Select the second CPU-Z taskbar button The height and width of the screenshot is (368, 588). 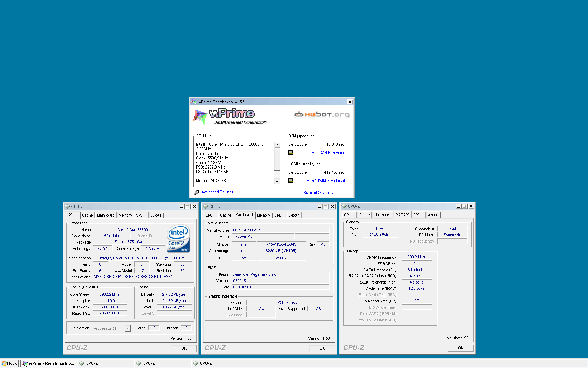[x=162, y=363]
